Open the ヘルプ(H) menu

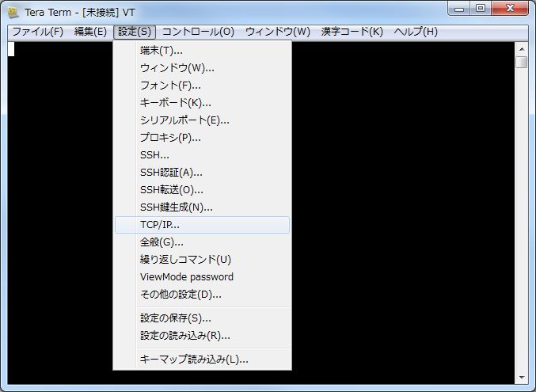tap(415, 32)
